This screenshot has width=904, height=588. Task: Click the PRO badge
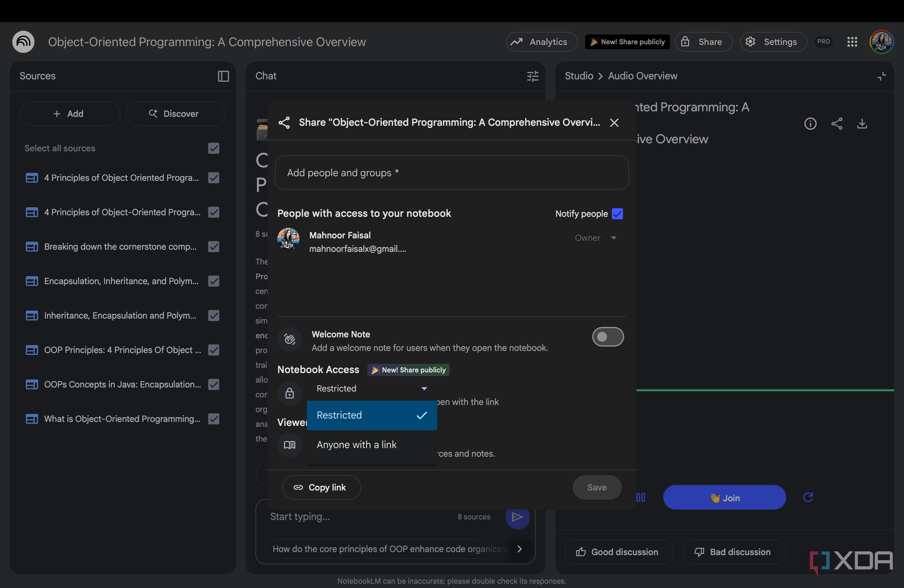[823, 42]
